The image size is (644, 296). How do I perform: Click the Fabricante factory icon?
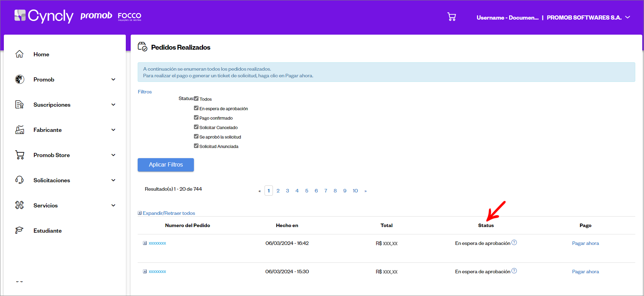(20, 130)
